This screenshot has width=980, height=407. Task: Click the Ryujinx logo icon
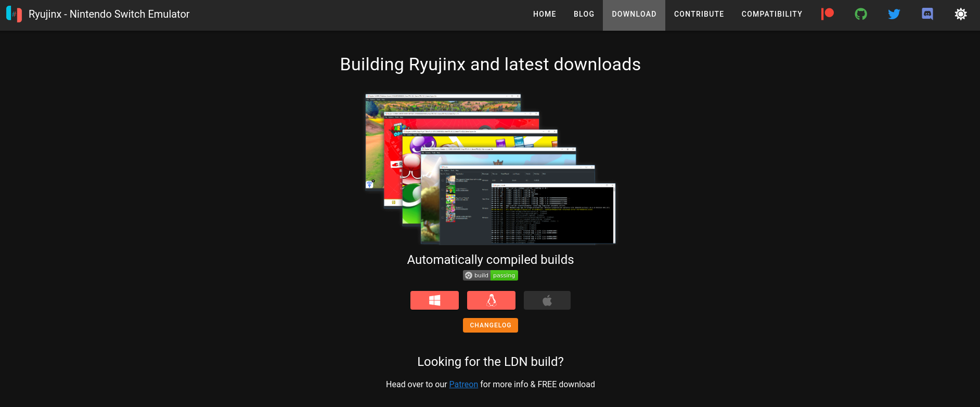[x=14, y=14]
